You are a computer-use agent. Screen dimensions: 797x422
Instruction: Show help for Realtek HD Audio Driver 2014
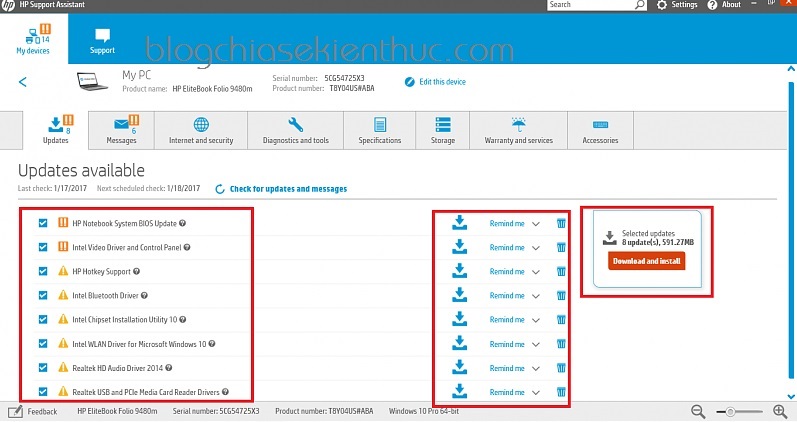point(169,368)
